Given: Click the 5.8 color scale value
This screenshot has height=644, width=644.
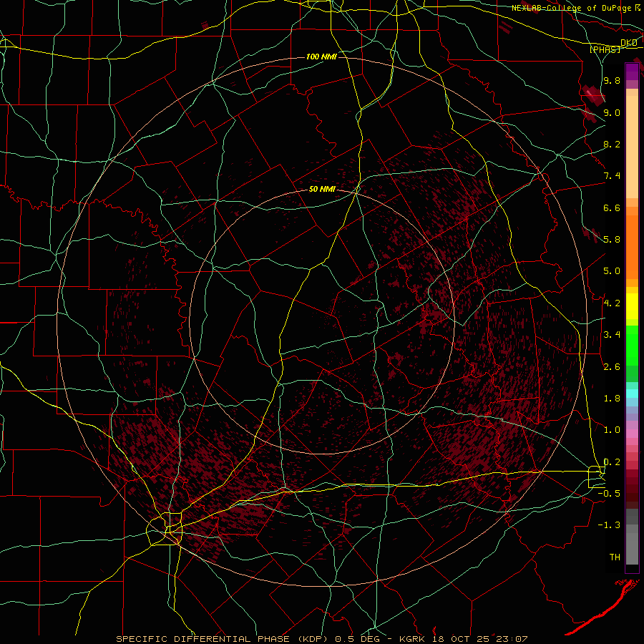Looking at the screenshot, I should (612, 240).
